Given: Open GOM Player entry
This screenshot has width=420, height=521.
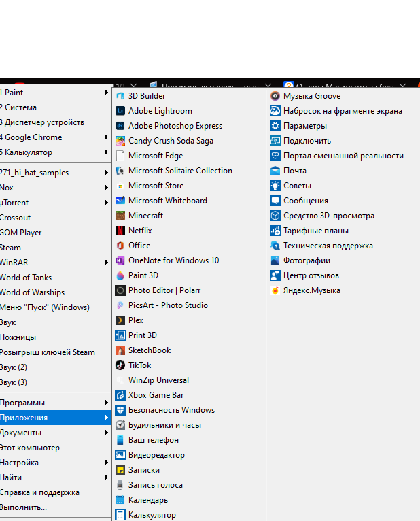Looking at the screenshot, I should click(56, 232).
